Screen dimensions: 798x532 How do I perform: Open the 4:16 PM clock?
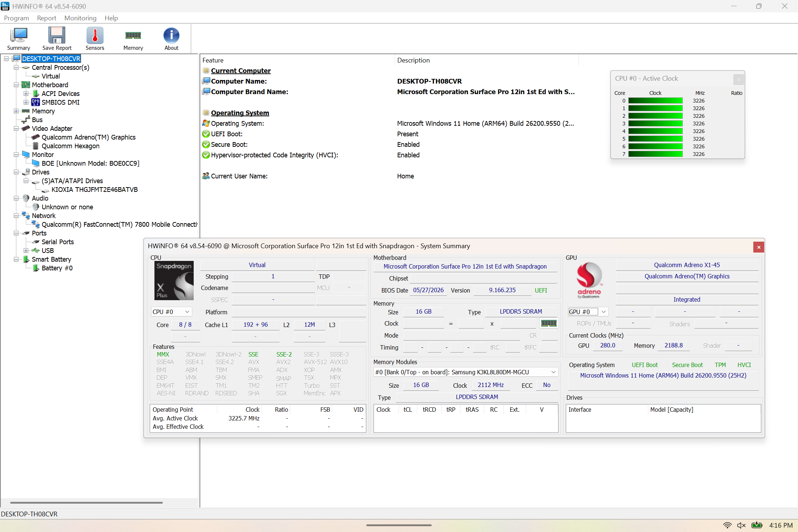point(781,525)
